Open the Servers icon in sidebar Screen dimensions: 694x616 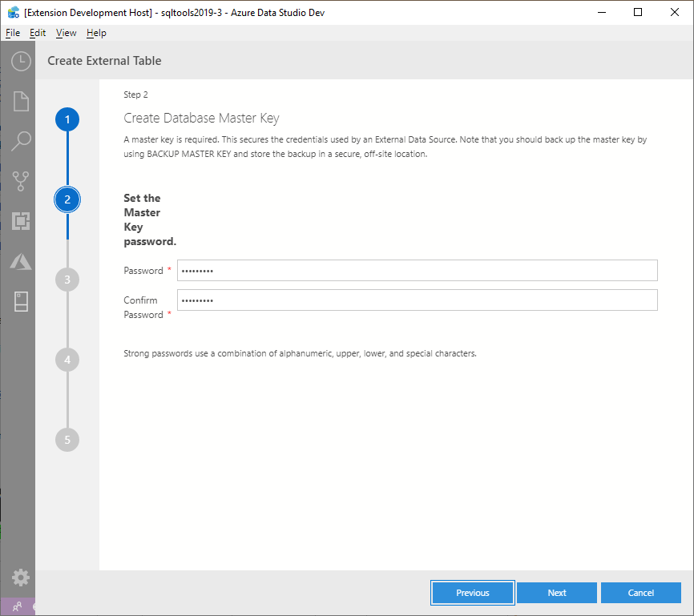(x=21, y=301)
